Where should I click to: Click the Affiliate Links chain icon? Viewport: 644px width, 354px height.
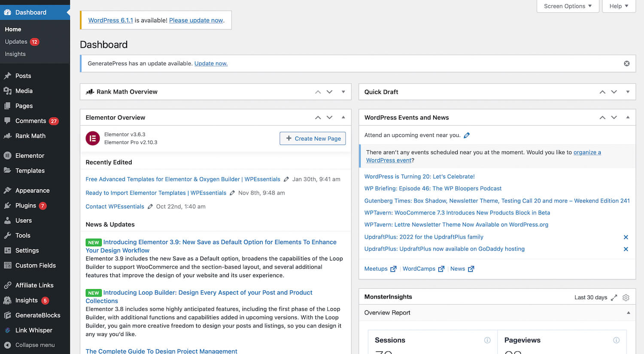pos(8,285)
